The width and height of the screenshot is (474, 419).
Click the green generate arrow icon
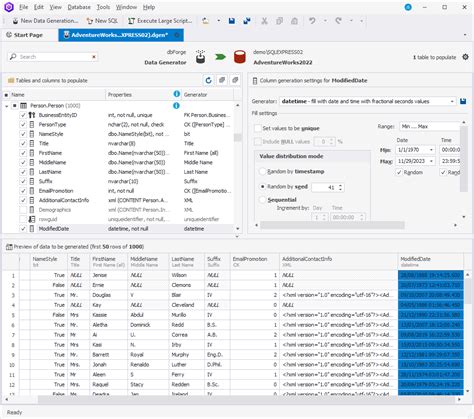[x=220, y=57]
